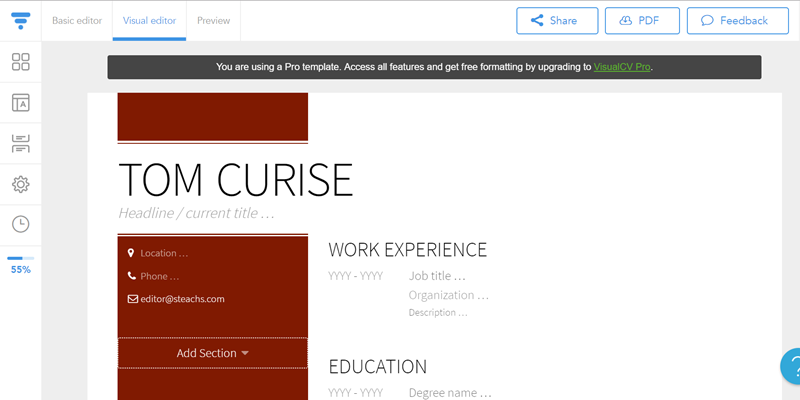Click the Job title field under Work Experience
The width and height of the screenshot is (800, 400).
(x=437, y=275)
